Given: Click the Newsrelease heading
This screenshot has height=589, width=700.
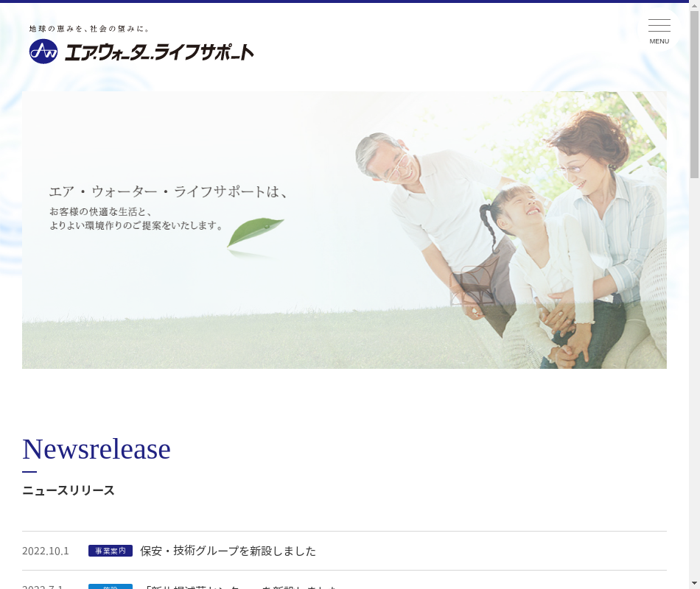Looking at the screenshot, I should [x=97, y=449].
